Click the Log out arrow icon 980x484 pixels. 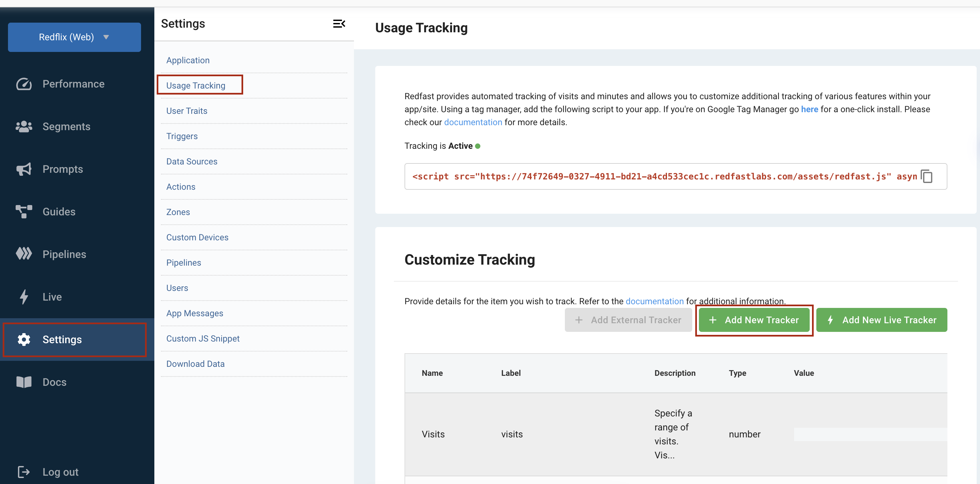pos(24,472)
